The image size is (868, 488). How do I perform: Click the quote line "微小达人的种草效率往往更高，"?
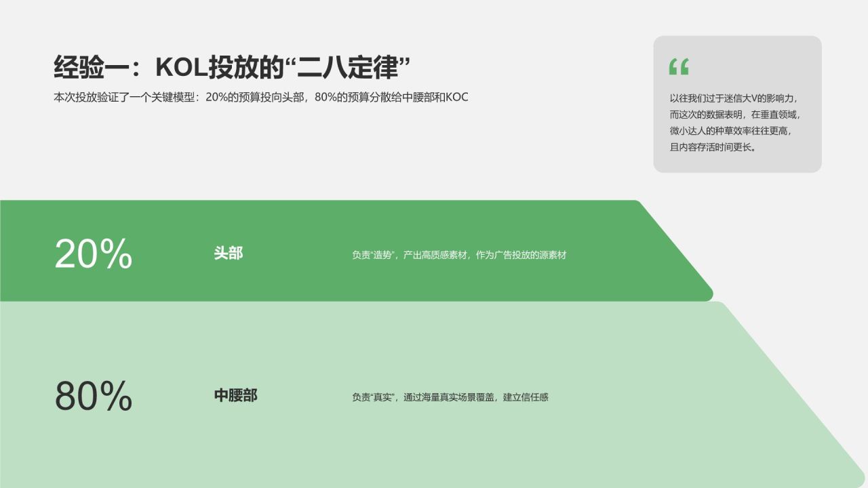732,131
